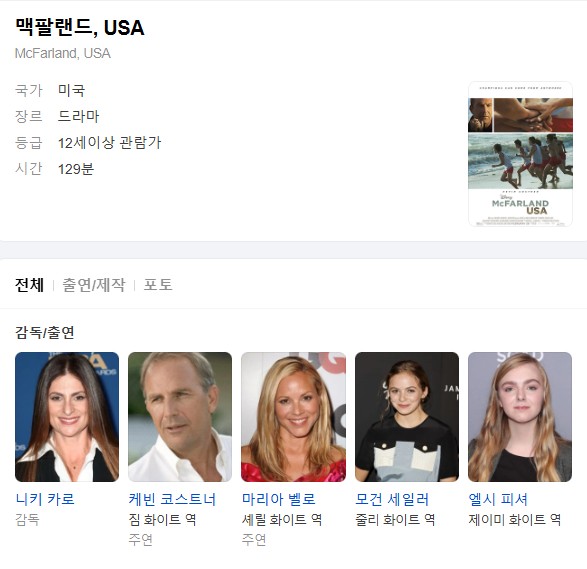Image resolution: width=587 pixels, height=569 pixels.
Task: Click the 감독/출연 section heading
Action: [45, 332]
